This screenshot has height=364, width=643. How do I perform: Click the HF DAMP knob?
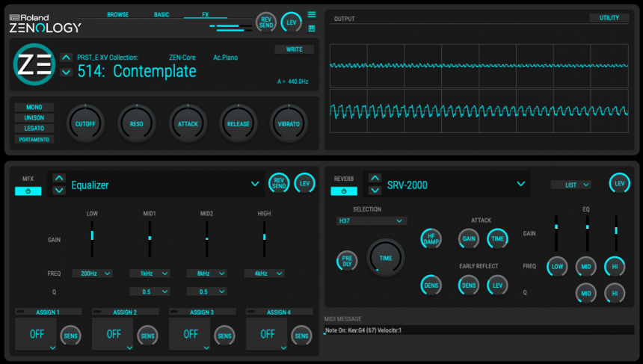point(431,238)
